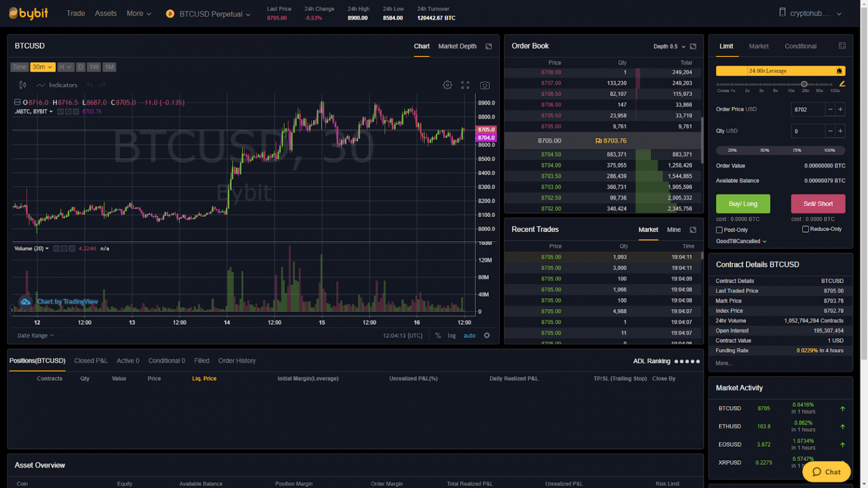Click the chart redo arrow
Image resolution: width=868 pixels, height=488 pixels.
click(x=102, y=85)
